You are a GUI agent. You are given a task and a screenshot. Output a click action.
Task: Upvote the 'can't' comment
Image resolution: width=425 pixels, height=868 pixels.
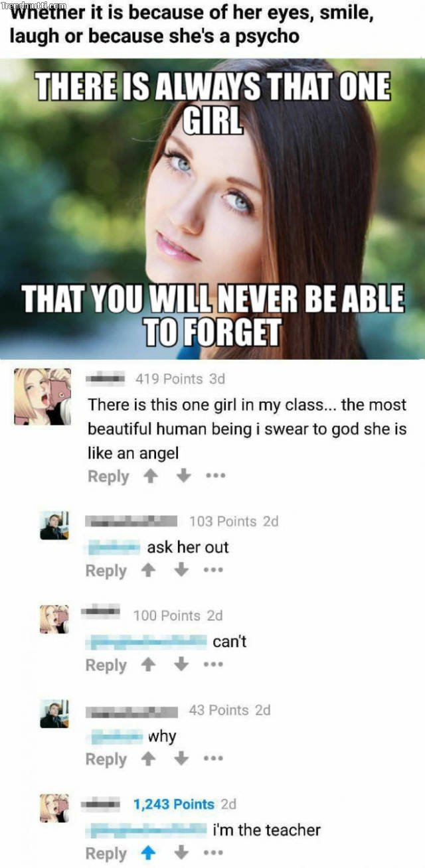click(149, 665)
